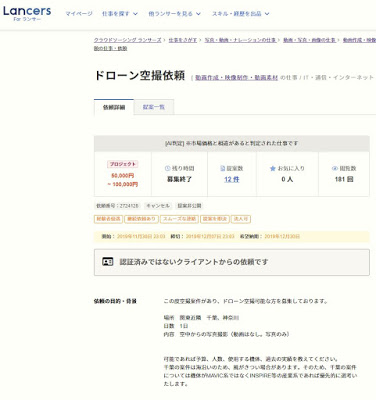Click the 0 人 favorites count
376x400 pixels.
(287, 179)
